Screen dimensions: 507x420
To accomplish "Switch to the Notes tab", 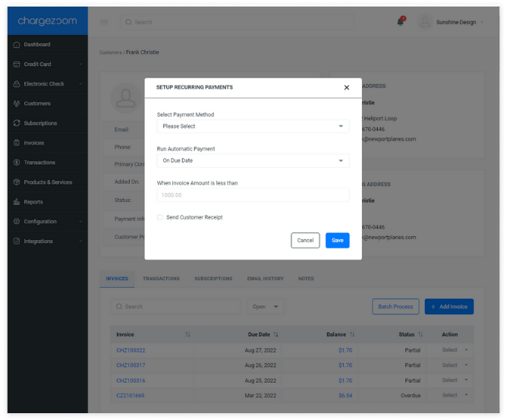I will 306,279.
